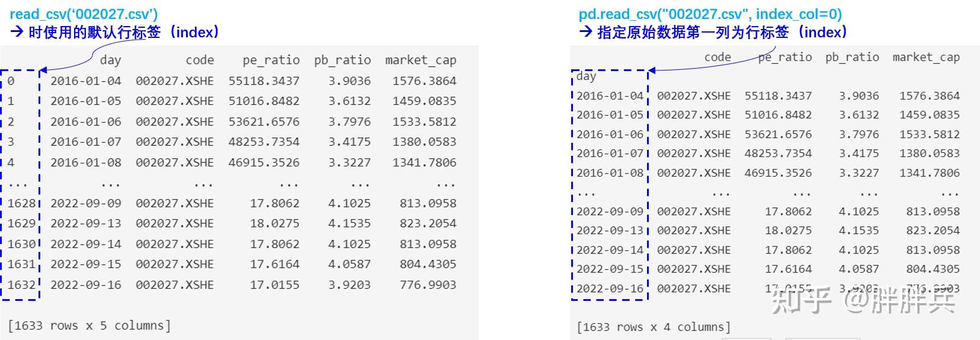Click index label 1631 in default-index table
Screen dimensions: 980x340
coord(22,264)
